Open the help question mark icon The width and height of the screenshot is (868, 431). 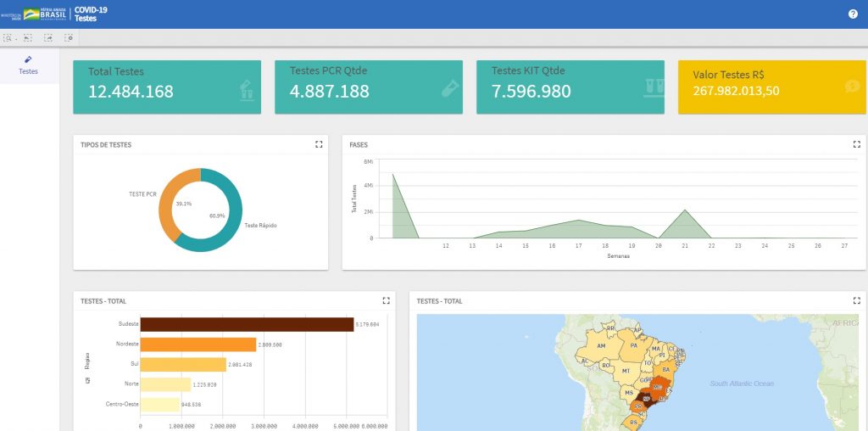point(853,14)
